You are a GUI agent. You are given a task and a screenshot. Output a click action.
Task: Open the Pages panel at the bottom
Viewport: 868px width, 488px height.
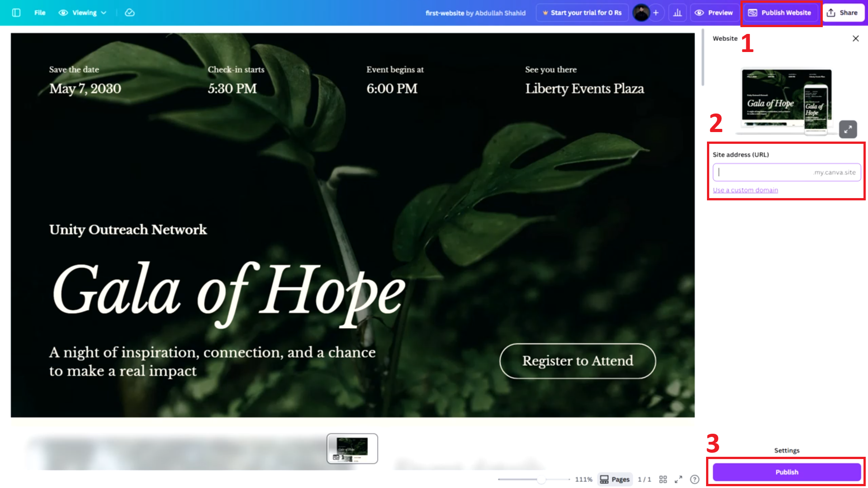(615, 479)
